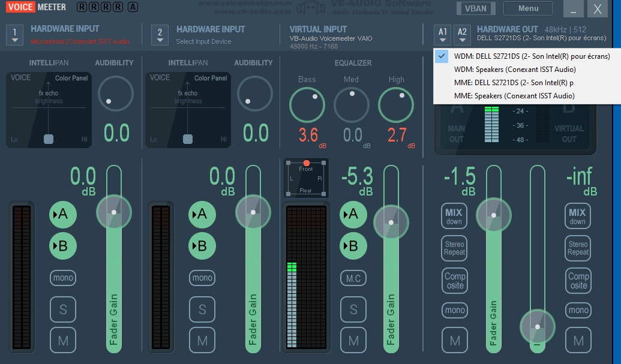621x364 pixels.
Task: Click input 2 Intellipan position handle
Action: coord(188,139)
